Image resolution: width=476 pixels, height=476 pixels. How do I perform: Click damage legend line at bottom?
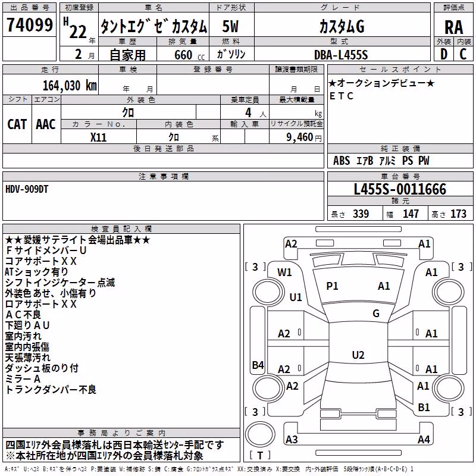[209, 469]
